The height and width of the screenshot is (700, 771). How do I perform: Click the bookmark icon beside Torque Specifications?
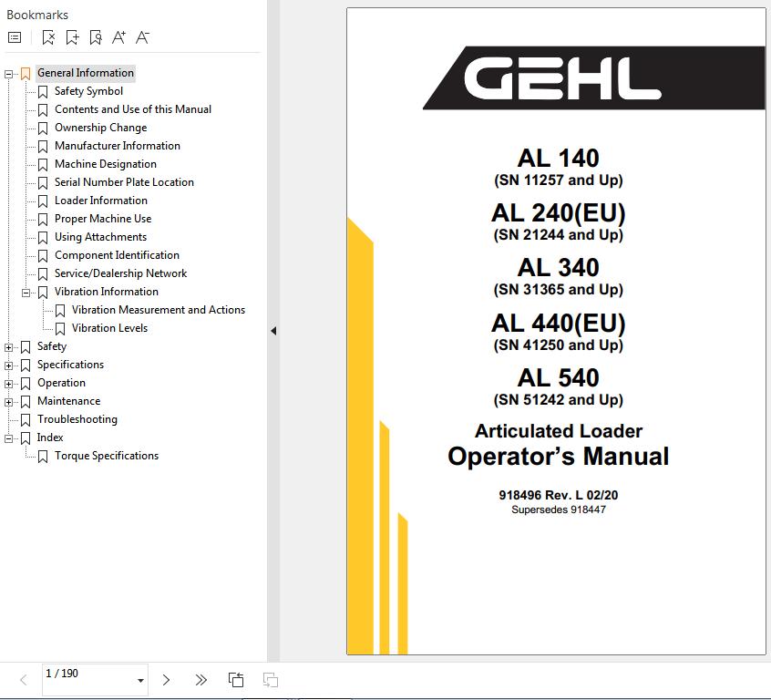[x=43, y=457]
